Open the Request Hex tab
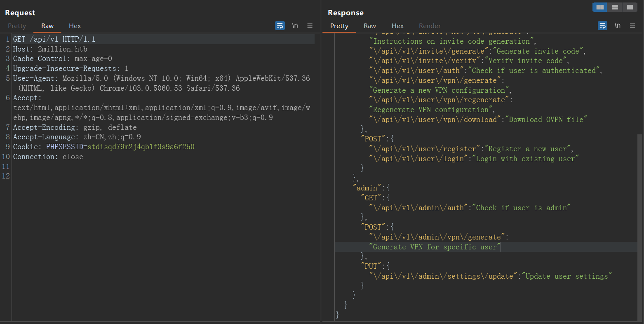 point(75,26)
